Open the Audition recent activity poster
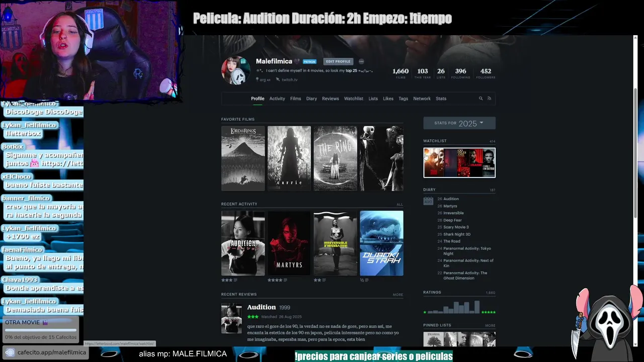The width and height of the screenshot is (644, 362). coord(243,243)
